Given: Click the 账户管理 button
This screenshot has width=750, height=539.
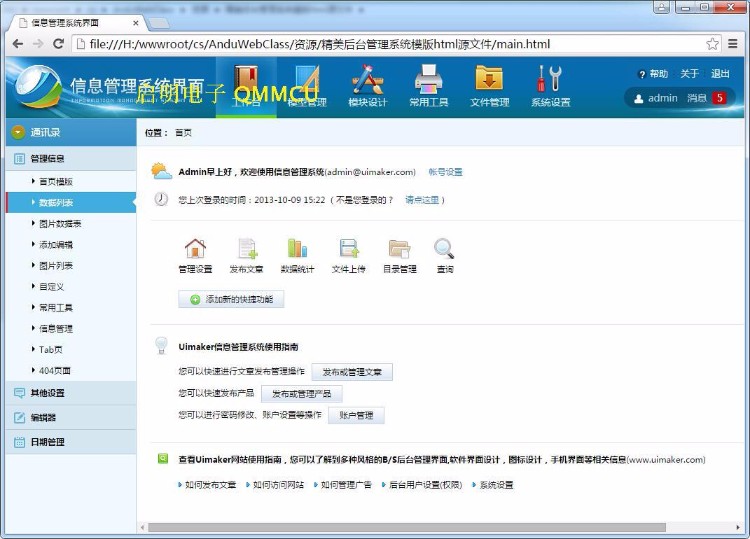Looking at the screenshot, I should pos(356,415).
